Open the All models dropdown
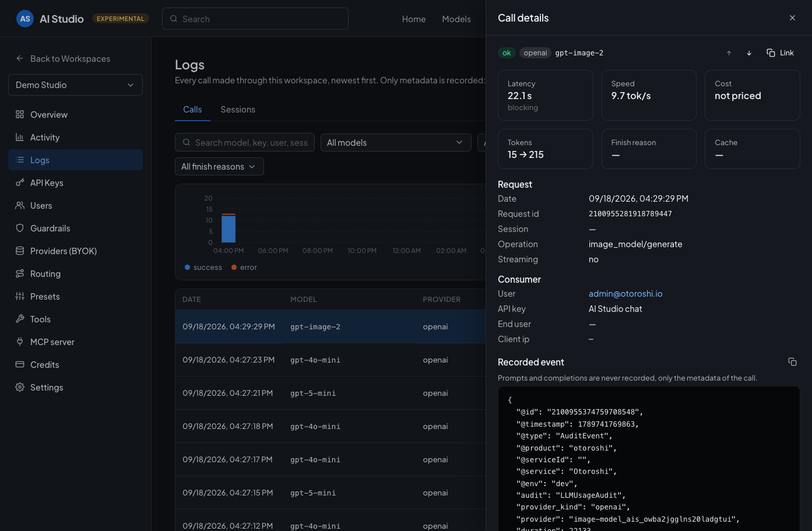The width and height of the screenshot is (812, 531). [396, 143]
